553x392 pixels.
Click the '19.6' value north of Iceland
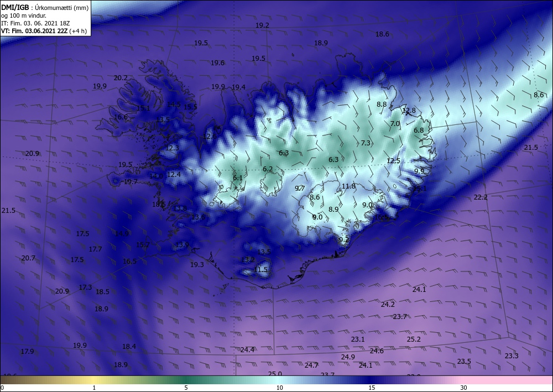(x=217, y=63)
